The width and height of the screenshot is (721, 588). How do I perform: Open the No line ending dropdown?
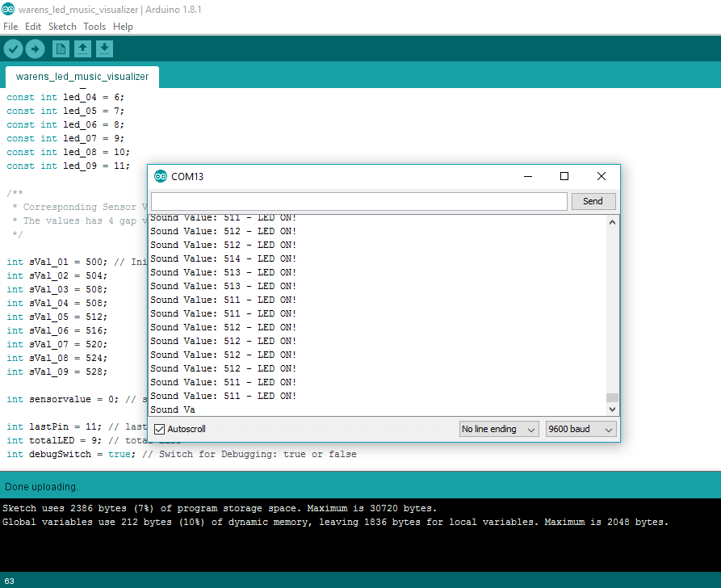pos(499,429)
